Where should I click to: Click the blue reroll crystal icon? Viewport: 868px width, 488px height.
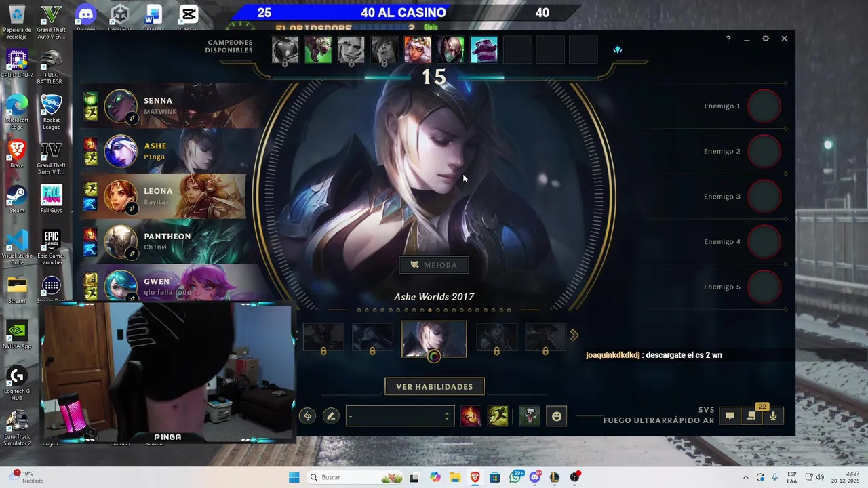tap(617, 49)
